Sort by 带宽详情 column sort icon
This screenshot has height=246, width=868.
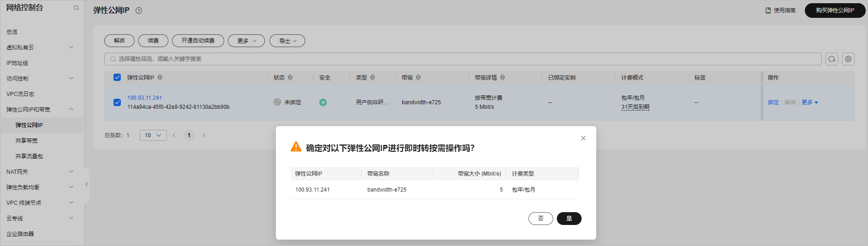click(502, 78)
